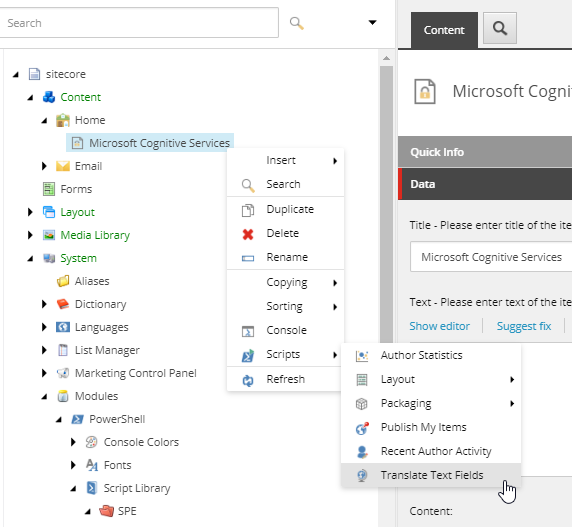The height and width of the screenshot is (527, 572).
Task: Open the Packaging scripts submenu
Action: (431, 403)
